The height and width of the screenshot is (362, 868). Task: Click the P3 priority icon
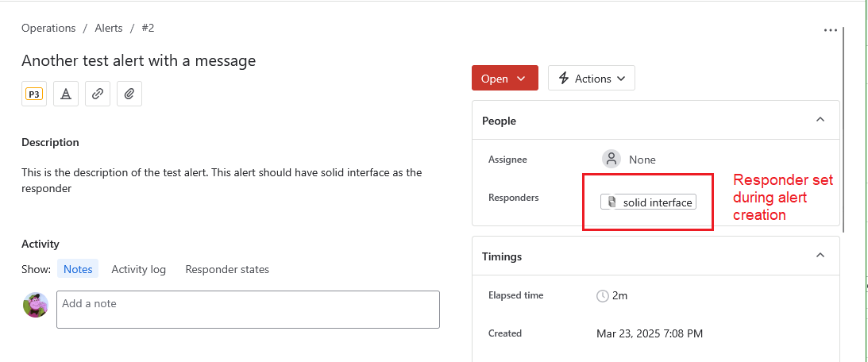(x=34, y=94)
